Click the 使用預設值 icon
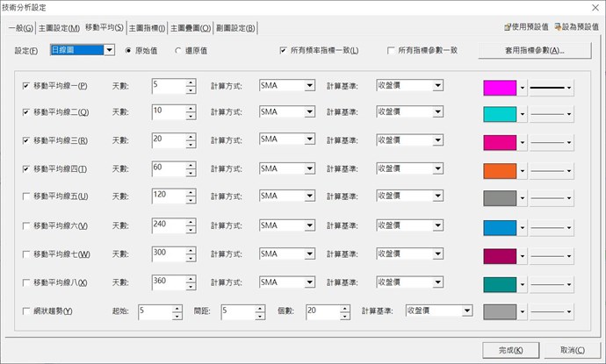Viewport: 606px width, 364px height. 508,28
